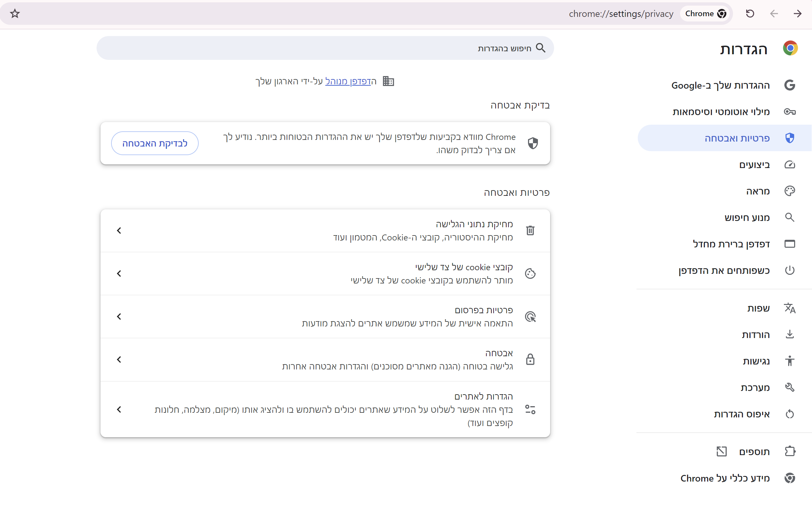Click the lock icon in security row
Viewport: 812px width, 510px height.
coord(530,360)
